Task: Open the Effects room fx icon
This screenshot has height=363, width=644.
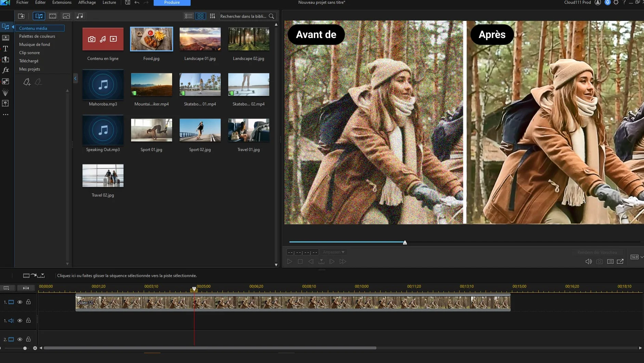Action: tap(5, 70)
